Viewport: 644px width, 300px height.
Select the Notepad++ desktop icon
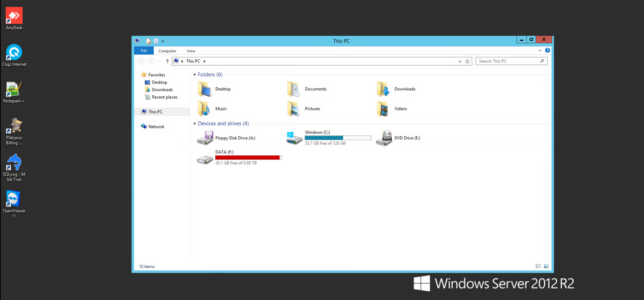[x=14, y=92]
